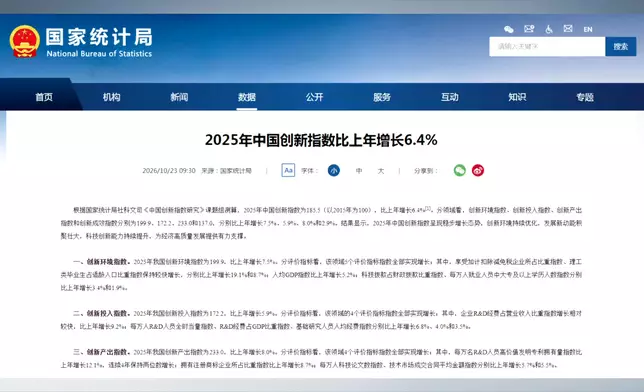This screenshot has width=644, height=392.
Task: Share the article to WeChat via green icon
Action: point(460,170)
